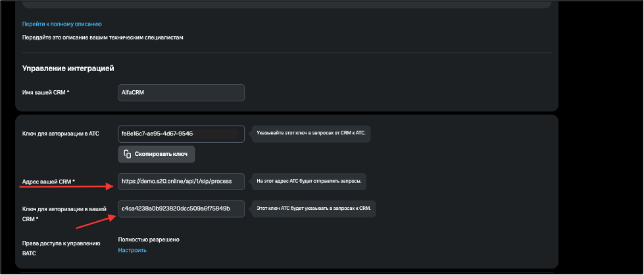Click the Права доступа к управлению ВАТС label

click(61, 249)
